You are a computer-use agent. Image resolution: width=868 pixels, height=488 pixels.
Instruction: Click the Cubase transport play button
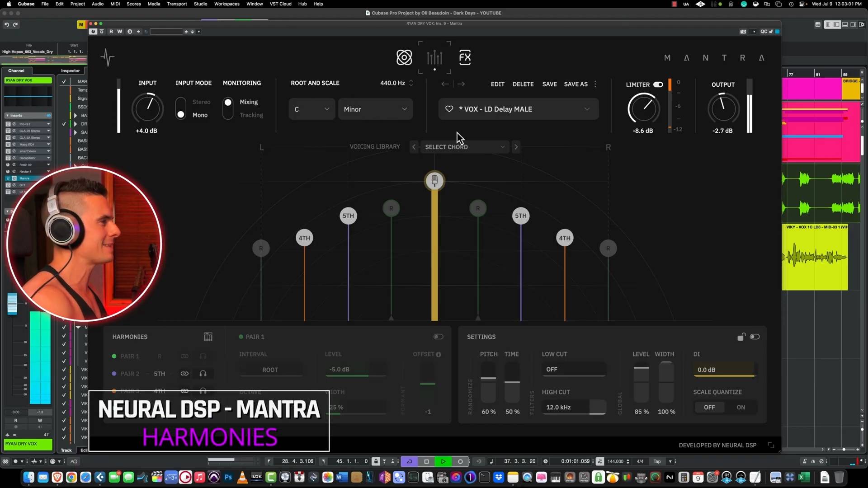click(443, 461)
